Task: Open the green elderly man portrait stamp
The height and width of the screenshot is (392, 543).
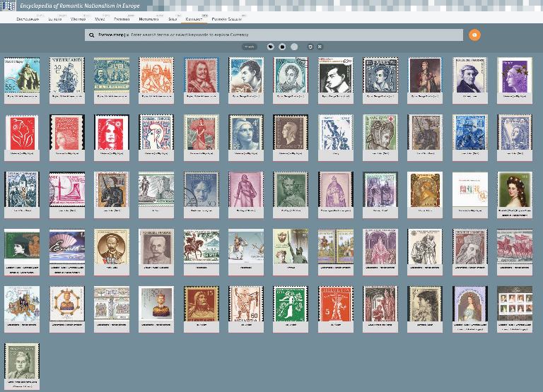Action: tap(22, 361)
